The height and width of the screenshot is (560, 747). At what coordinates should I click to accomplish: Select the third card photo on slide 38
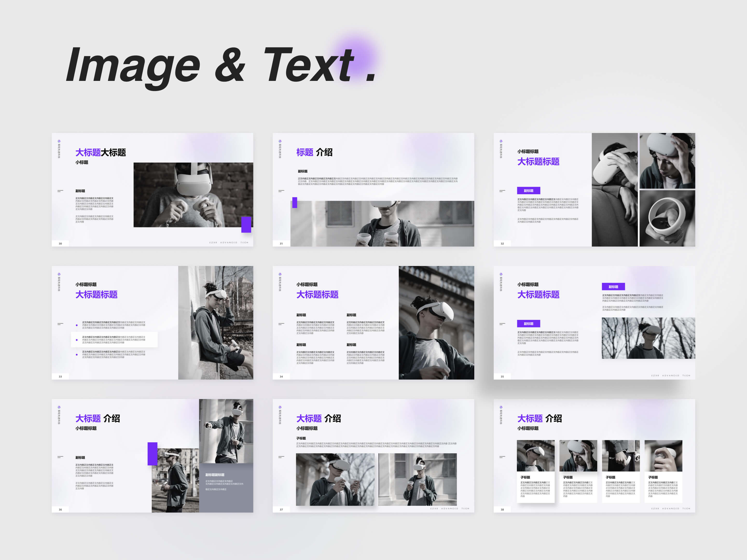pyautogui.click(x=621, y=456)
